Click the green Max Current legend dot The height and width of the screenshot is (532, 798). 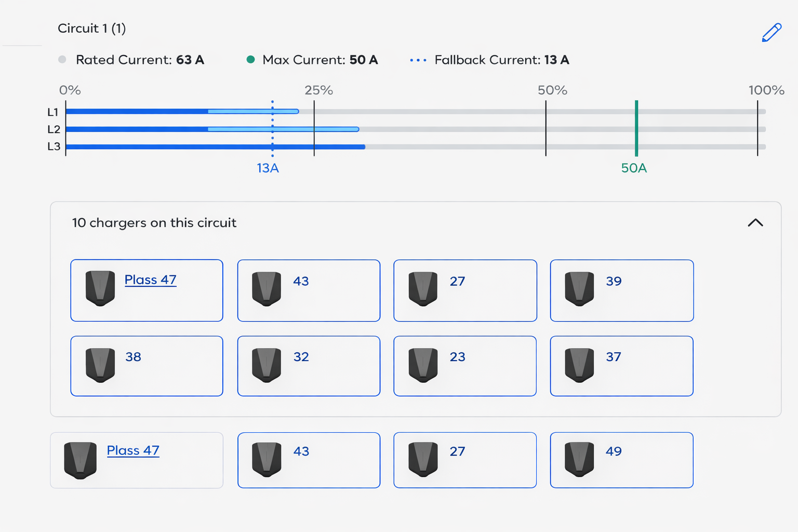coord(250,60)
